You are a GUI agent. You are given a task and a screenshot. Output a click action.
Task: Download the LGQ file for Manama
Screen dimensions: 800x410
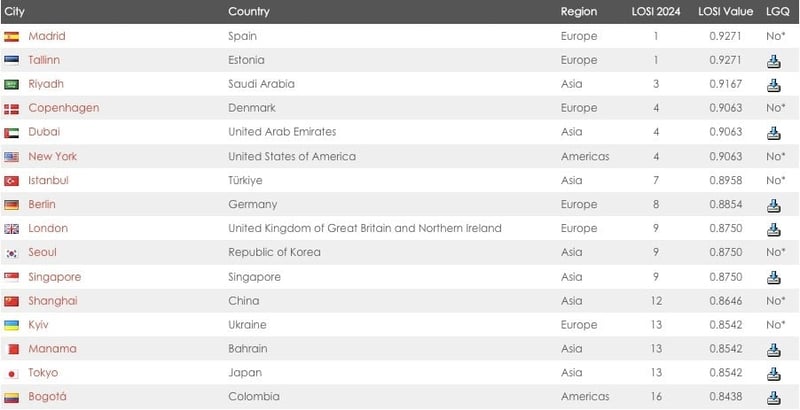(x=773, y=349)
